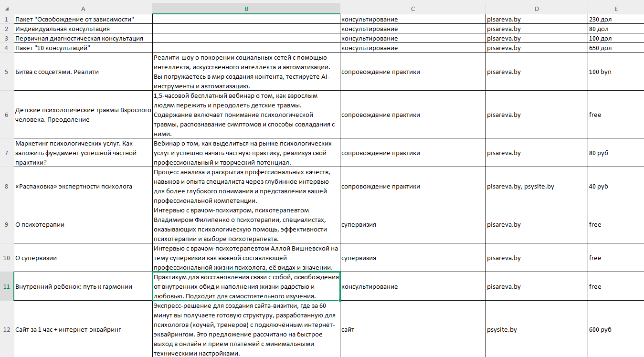Click description starting 'Процесс анализа и раскрытия'
Viewport: 644px width, 357px height.
[246, 186]
